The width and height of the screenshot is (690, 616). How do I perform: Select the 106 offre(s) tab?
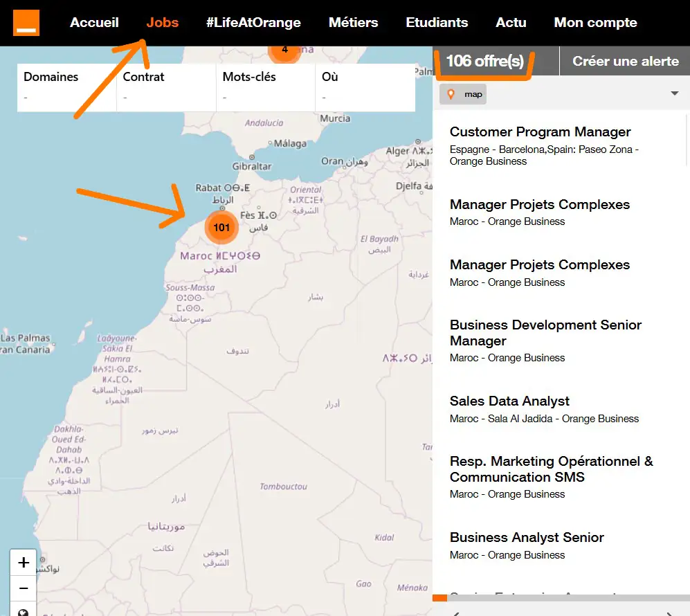[485, 61]
